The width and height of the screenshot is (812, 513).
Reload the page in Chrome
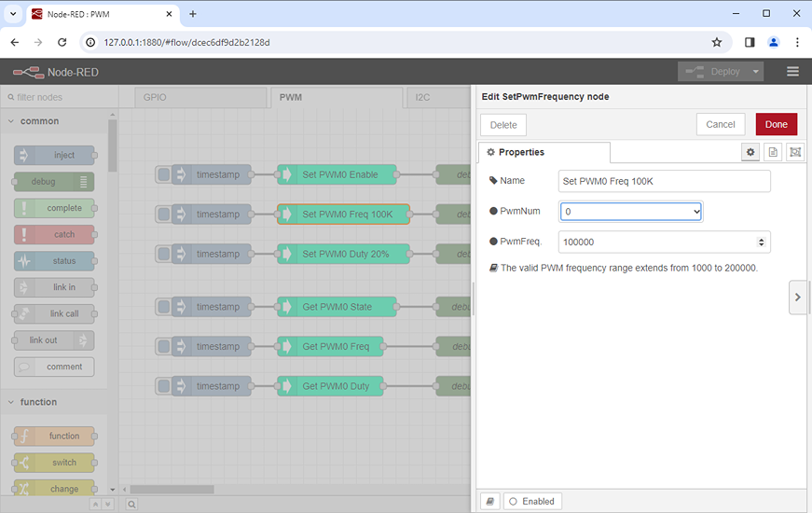point(62,42)
